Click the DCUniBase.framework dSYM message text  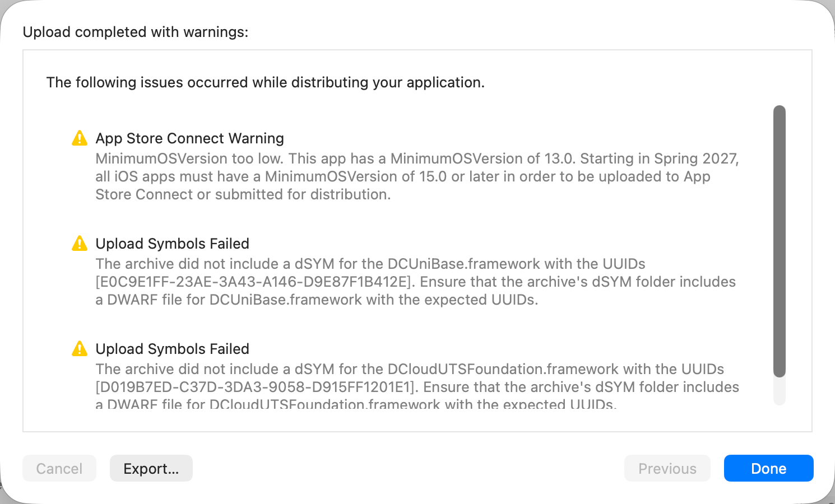click(416, 282)
